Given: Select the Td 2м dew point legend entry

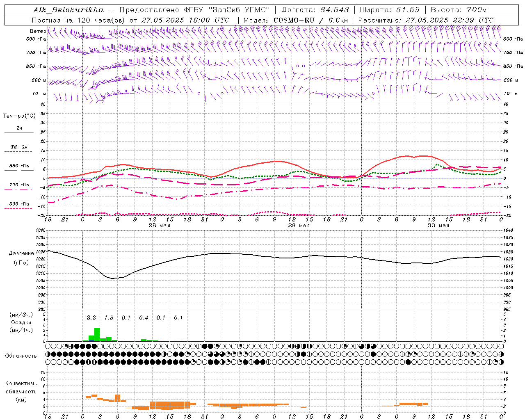Looking at the screenshot, I should point(19,147).
